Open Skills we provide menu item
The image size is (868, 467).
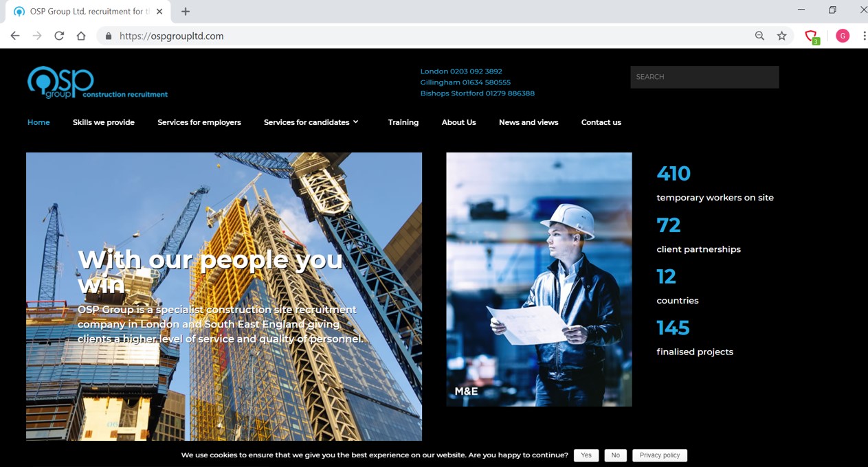104,122
